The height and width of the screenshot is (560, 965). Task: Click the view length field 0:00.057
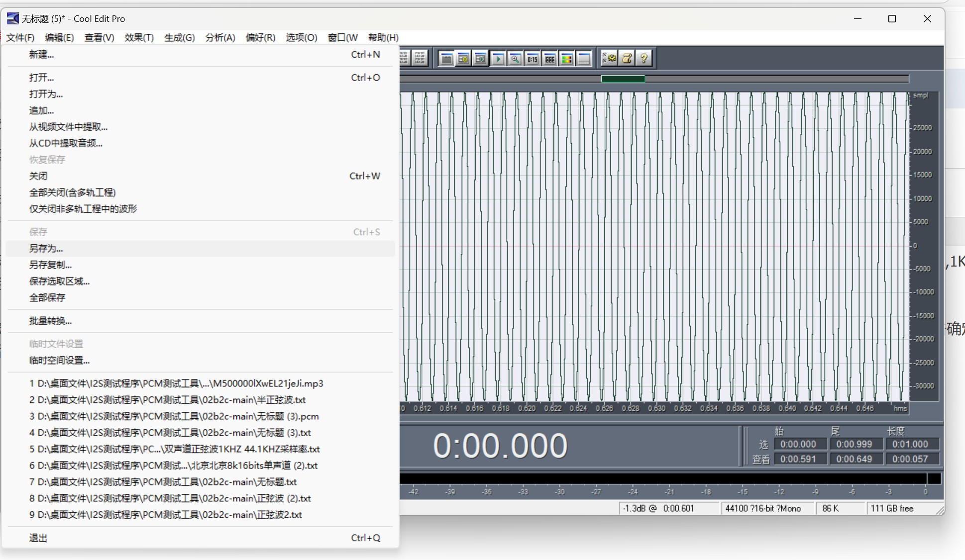click(912, 459)
